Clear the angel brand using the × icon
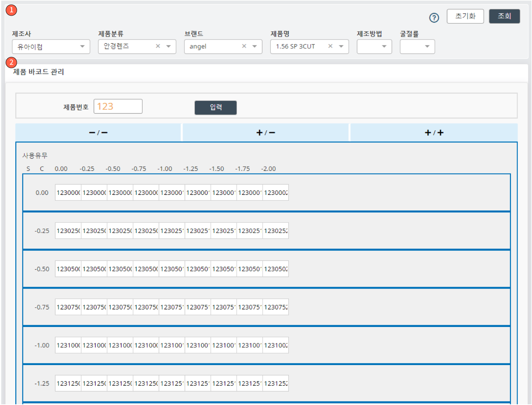Viewport: 532px width, 405px height. tap(244, 46)
